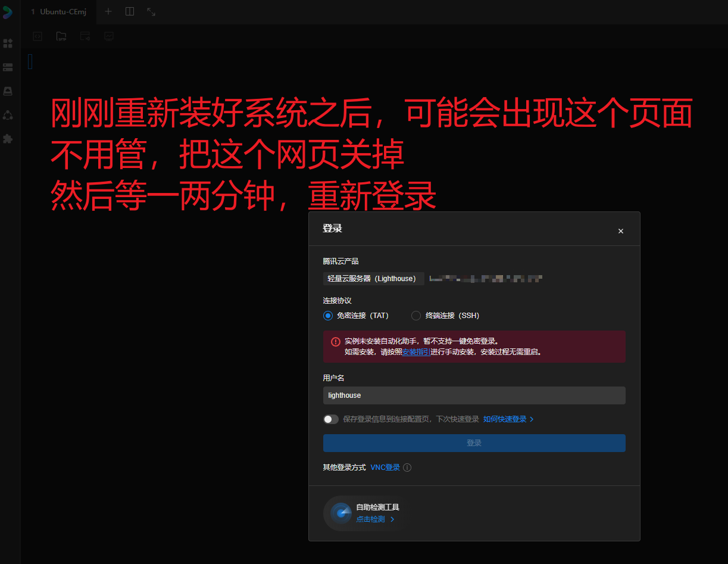This screenshot has width=728, height=564.
Task: Open the VNC登录 link
Action: click(x=385, y=468)
